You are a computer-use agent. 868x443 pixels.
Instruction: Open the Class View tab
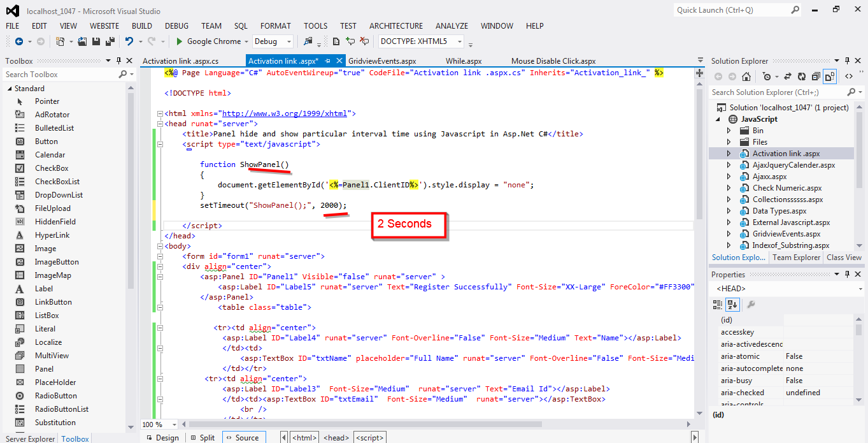pos(844,258)
